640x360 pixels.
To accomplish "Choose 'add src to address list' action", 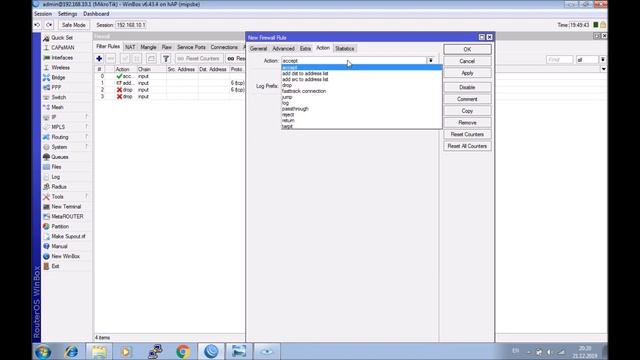I will (x=305, y=79).
